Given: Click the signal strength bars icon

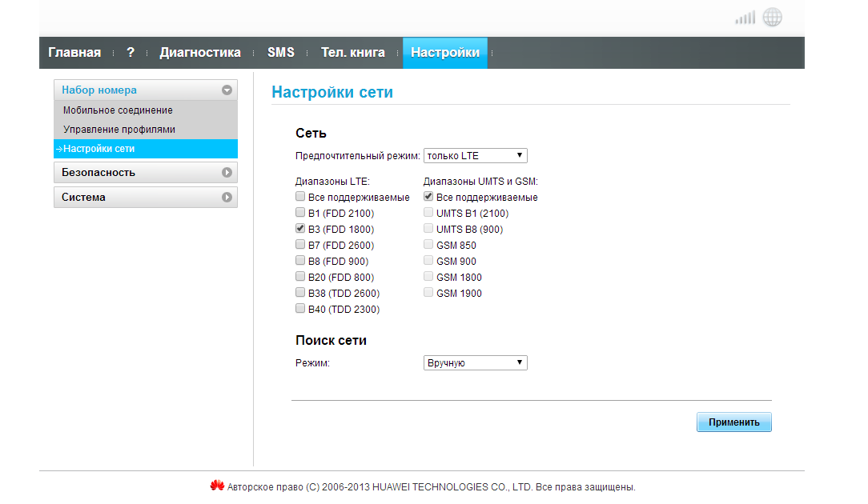Looking at the screenshot, I should tap(745, 18).
